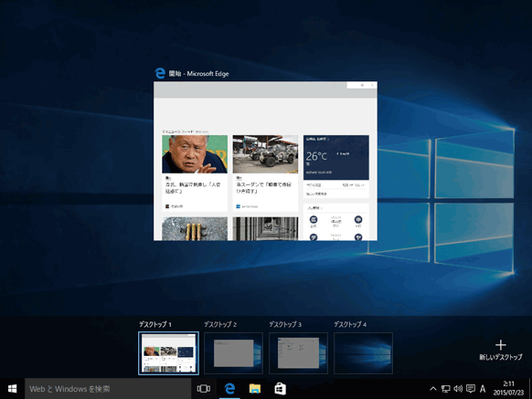
Task: Open the bullets news article image
Action: (x=195, y=229)
